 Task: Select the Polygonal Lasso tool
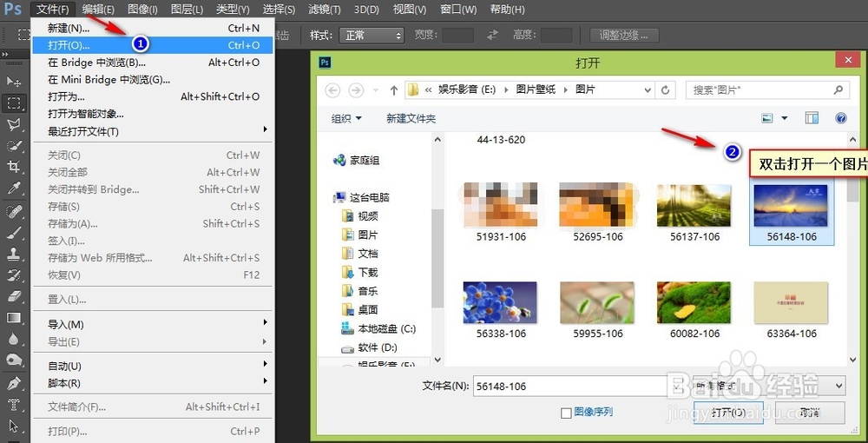tap(13, 124)
